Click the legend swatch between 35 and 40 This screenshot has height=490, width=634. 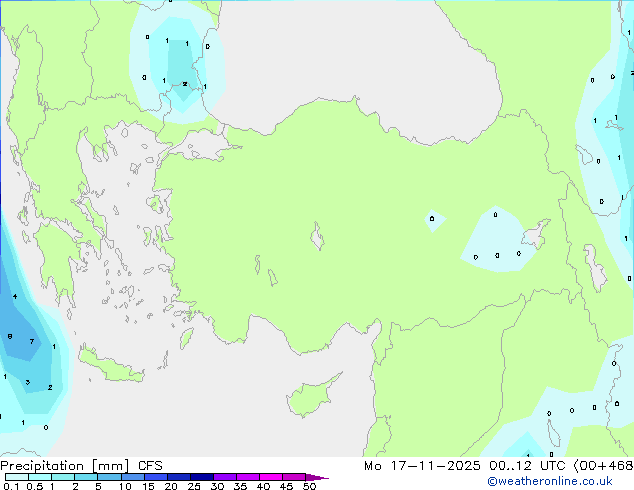point(247,477)
